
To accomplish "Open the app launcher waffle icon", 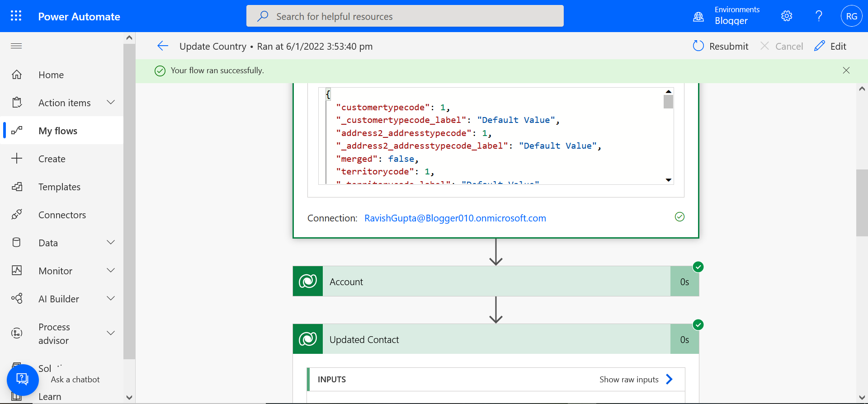I will click(16, 16).
